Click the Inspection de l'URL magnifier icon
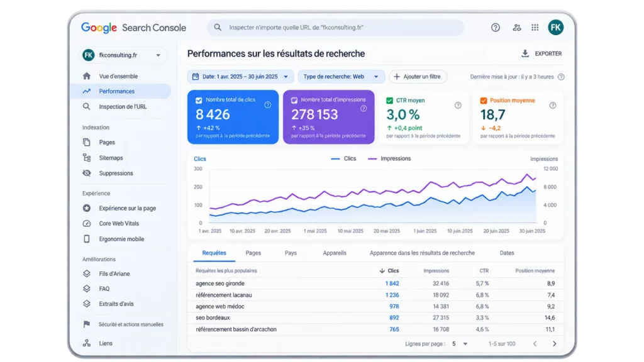This screenshot has width=644, height=362. click(87, 107)
